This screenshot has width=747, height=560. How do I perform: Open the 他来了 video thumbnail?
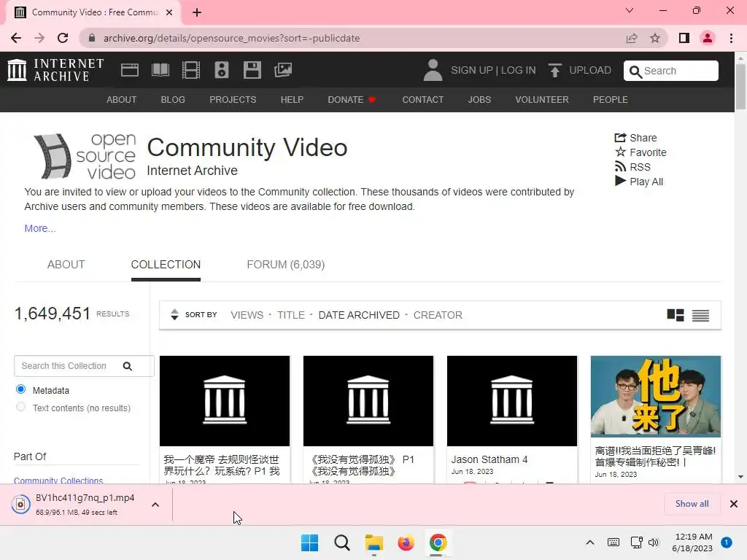coord(656,396)
